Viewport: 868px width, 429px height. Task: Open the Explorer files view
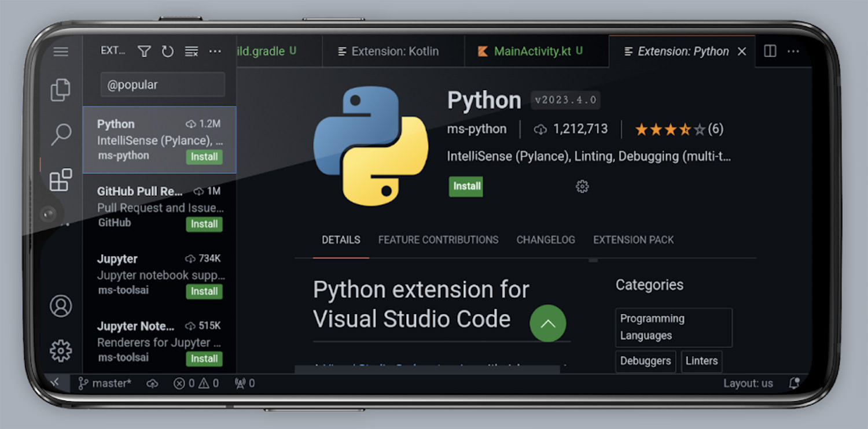[61, 90]
